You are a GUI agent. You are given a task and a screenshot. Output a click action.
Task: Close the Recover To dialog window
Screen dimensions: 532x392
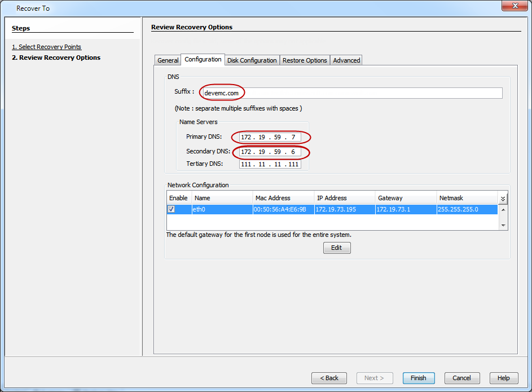click(514, 7)
